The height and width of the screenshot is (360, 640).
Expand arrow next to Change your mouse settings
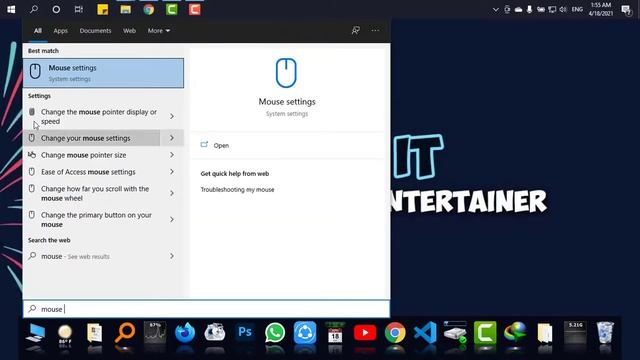[172, 138]
